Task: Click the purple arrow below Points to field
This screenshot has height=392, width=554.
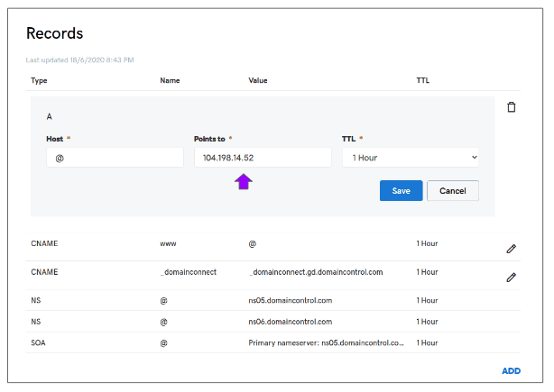Action: (x=244, y=182)
